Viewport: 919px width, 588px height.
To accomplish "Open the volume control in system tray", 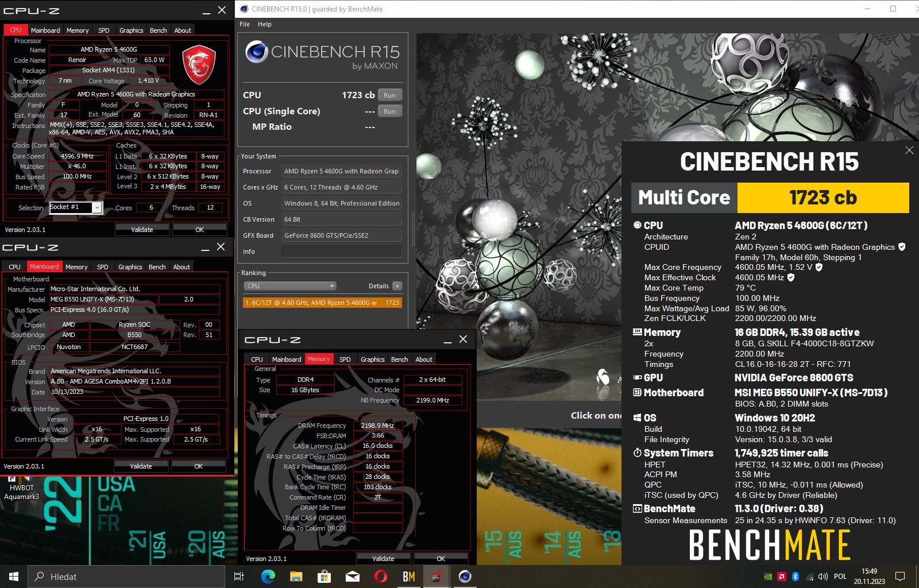I will click(823, 577).
